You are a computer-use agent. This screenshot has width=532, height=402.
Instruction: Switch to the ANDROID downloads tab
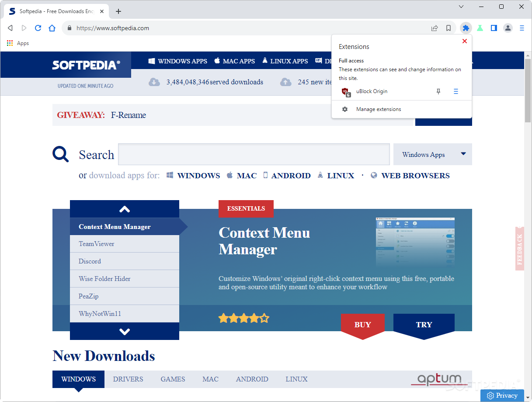pyautogui.click(x=252, y=379)
